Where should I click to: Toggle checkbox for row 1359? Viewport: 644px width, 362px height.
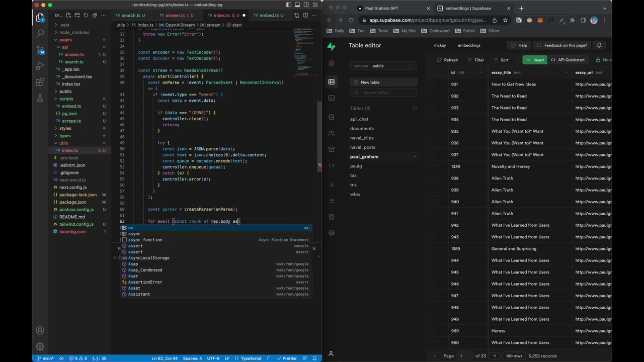pos(432,249)
